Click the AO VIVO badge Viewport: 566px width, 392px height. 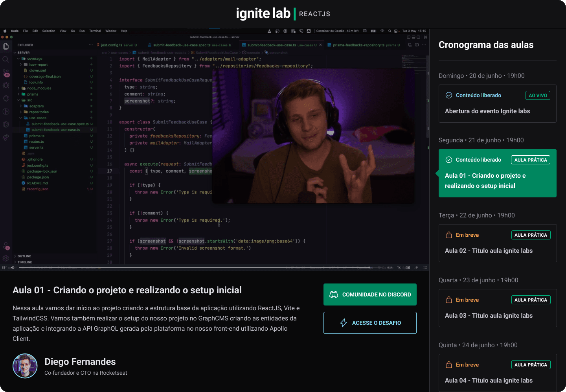click(x=538, y=95)
